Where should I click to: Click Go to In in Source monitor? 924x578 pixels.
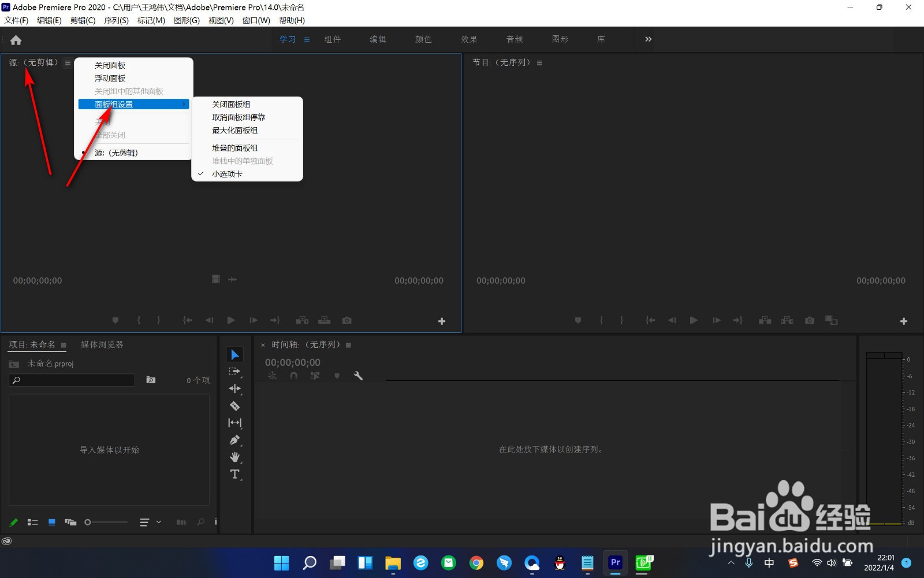tap(188, 320)
